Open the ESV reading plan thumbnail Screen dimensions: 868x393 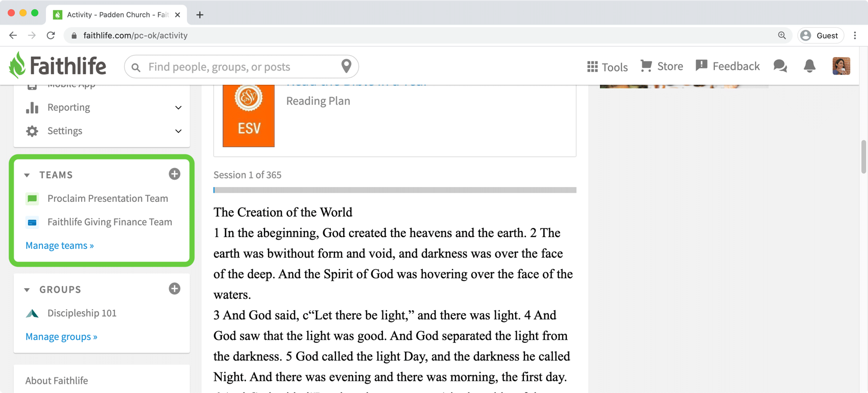pos(249,116)
